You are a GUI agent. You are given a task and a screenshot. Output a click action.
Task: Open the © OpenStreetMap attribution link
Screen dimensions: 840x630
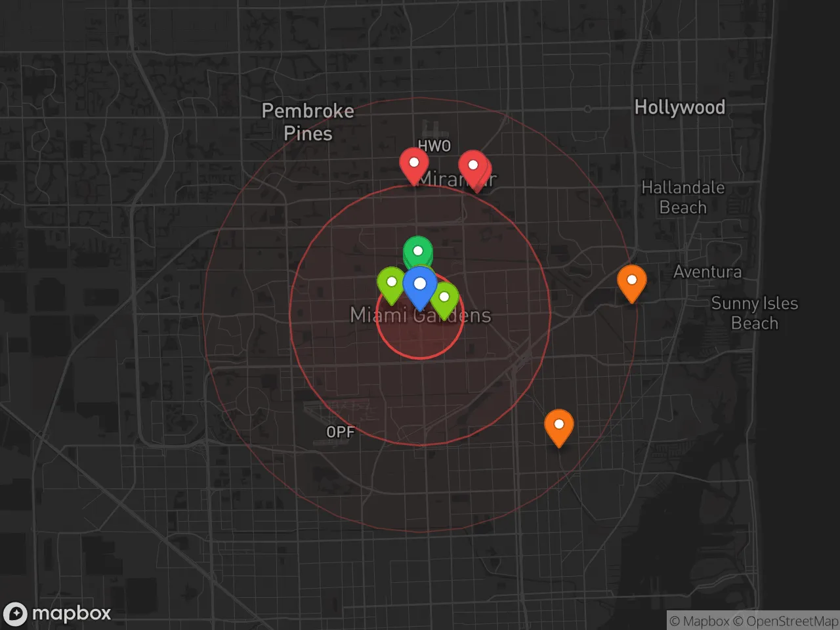[x=786, y=621]
